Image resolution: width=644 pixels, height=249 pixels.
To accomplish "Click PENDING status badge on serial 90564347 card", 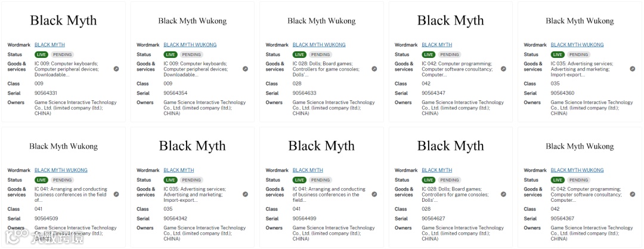I will [x=450, y=55].
